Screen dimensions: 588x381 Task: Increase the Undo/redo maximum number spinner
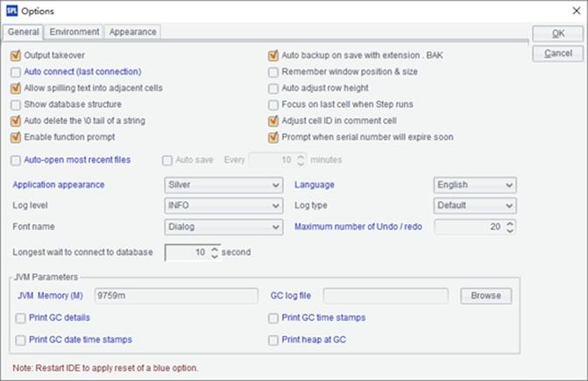510,223
